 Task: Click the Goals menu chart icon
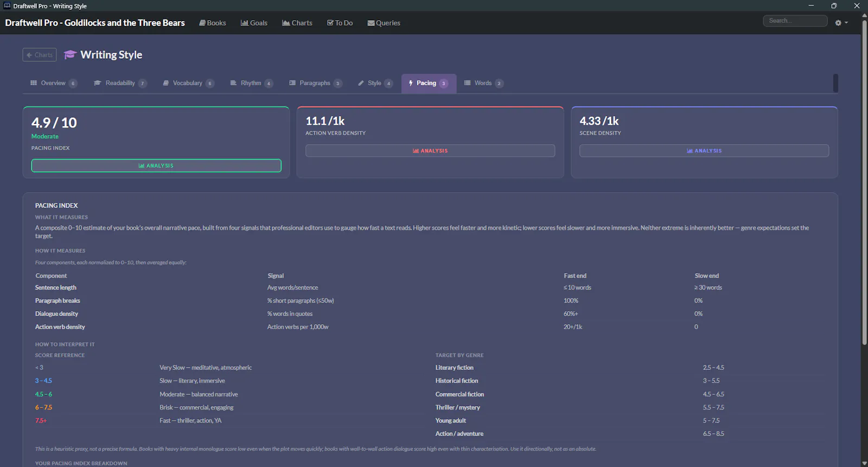coord(245,23)
